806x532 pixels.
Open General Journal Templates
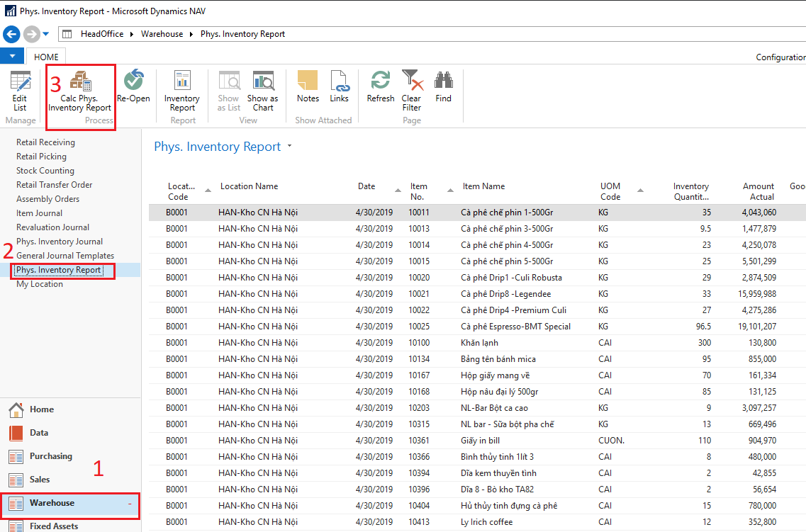point(65,256)
